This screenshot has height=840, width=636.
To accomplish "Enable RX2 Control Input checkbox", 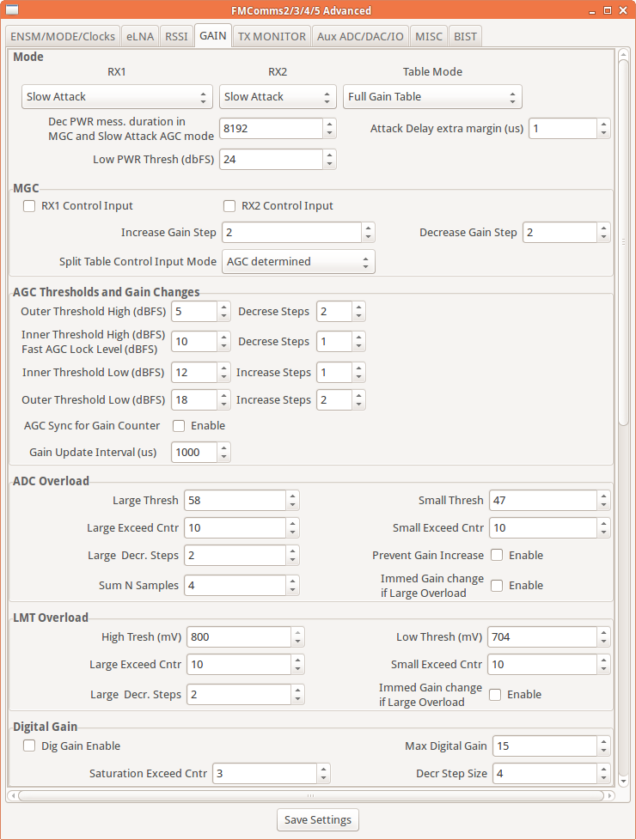I will click(229, 206).
